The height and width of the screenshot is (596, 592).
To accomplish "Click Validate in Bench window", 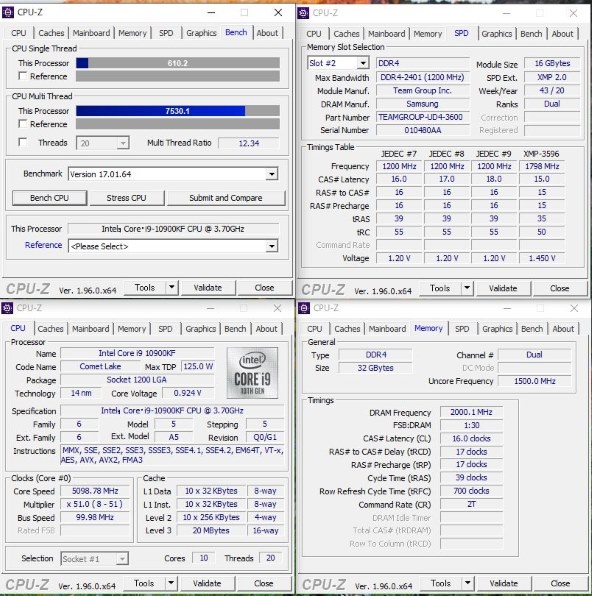I will pos(208,288).
